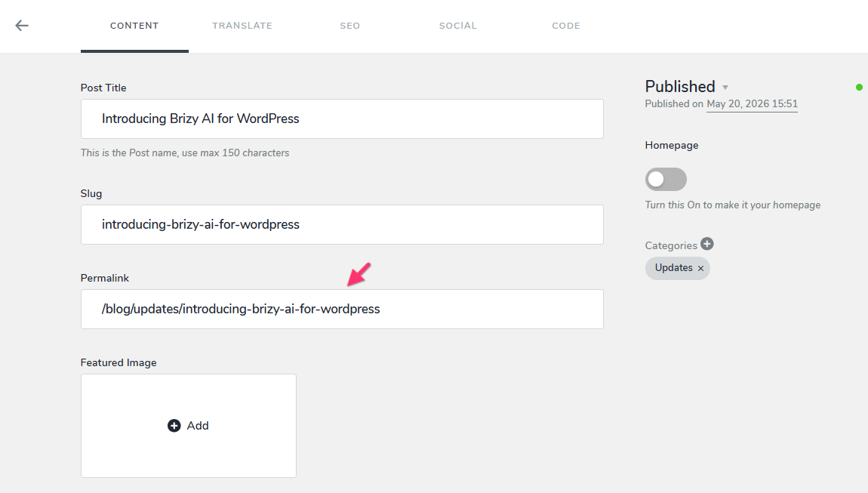
Task: Add a new category with the plus icon
Action: tap(707, 244)
